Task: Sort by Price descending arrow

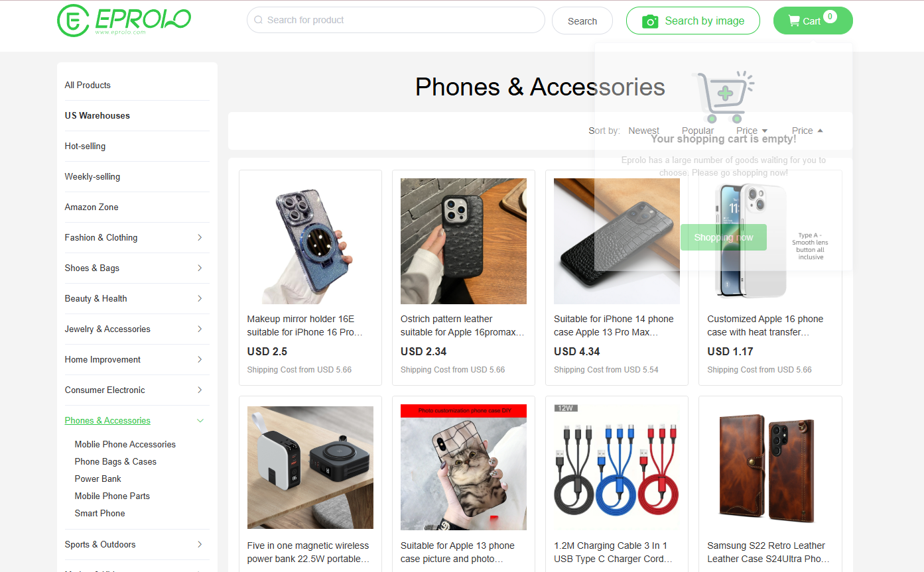Action: pos(765,131)
